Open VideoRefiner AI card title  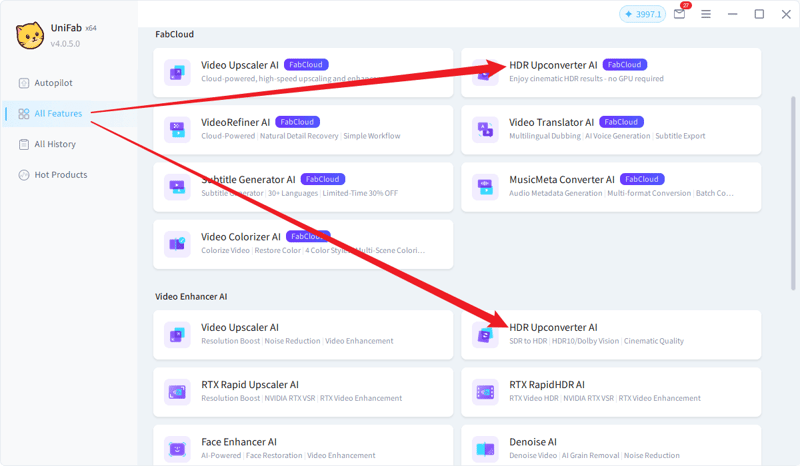tap(235, 122)
